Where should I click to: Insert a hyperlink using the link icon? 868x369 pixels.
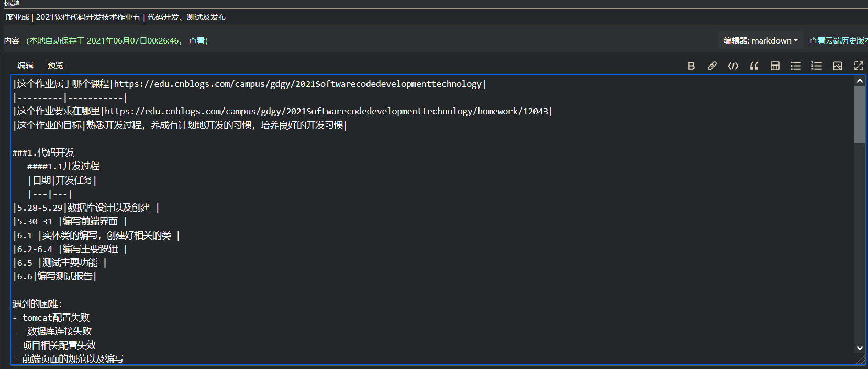[x=712, y=66]
